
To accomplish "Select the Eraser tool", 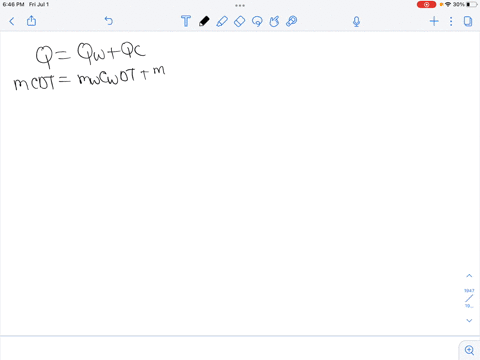I will point(239,21).
